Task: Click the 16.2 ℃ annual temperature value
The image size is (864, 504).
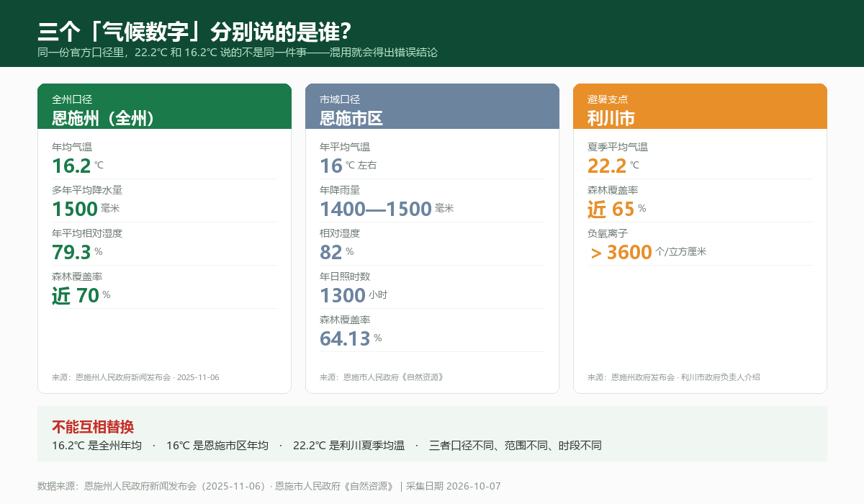Action: (x=78, y=166)
